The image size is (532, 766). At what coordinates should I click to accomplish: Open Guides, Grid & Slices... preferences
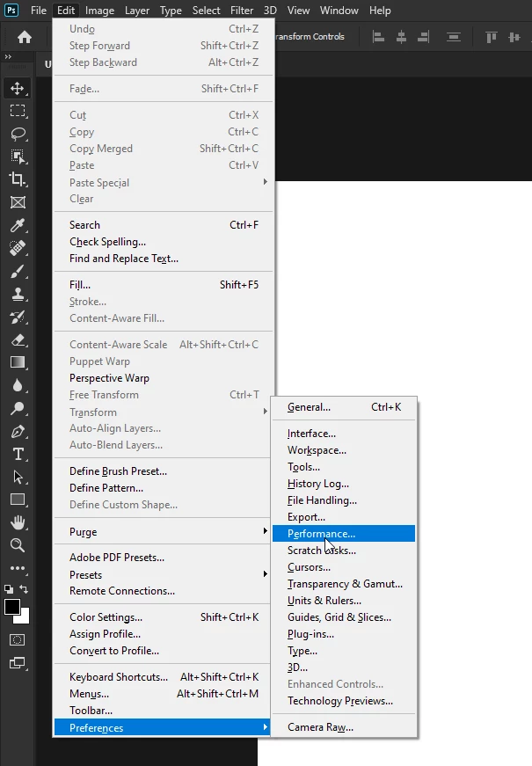344,617
